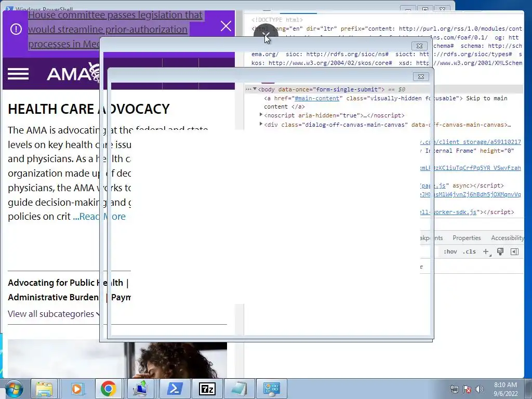Screen dimensions: 532x399
Task: Expand View all subcategories
Action: point(54,314)
